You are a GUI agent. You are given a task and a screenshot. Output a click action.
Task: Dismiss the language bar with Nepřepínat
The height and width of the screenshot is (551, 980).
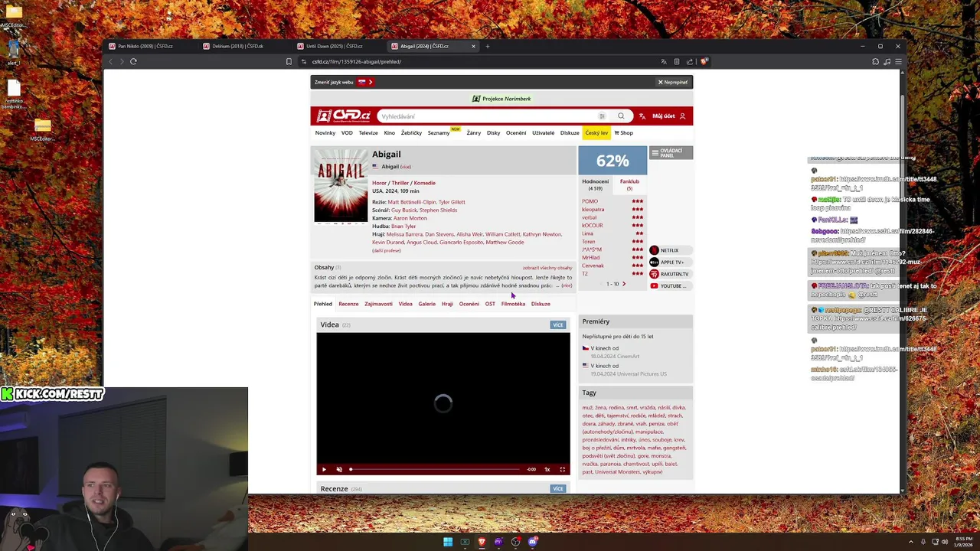tap(673, 82)
